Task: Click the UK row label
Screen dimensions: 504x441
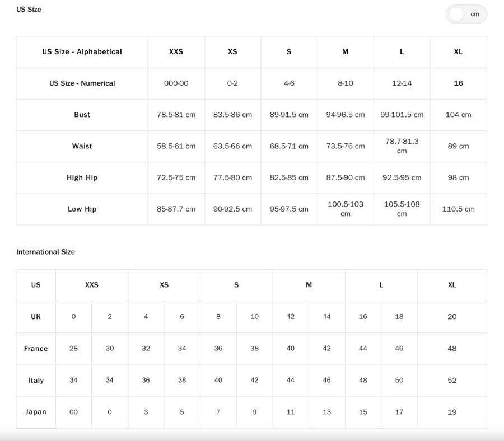Action: pyautogui.click(x=36, y=317)
